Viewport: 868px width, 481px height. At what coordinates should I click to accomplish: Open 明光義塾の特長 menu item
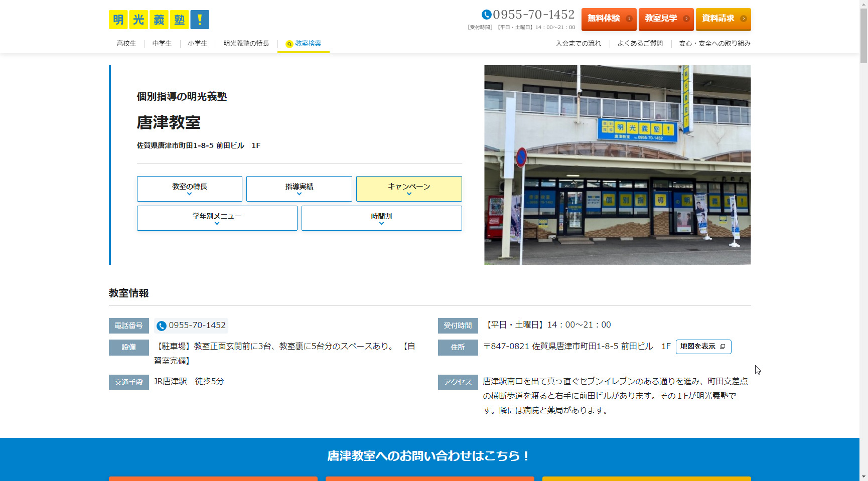246,44
